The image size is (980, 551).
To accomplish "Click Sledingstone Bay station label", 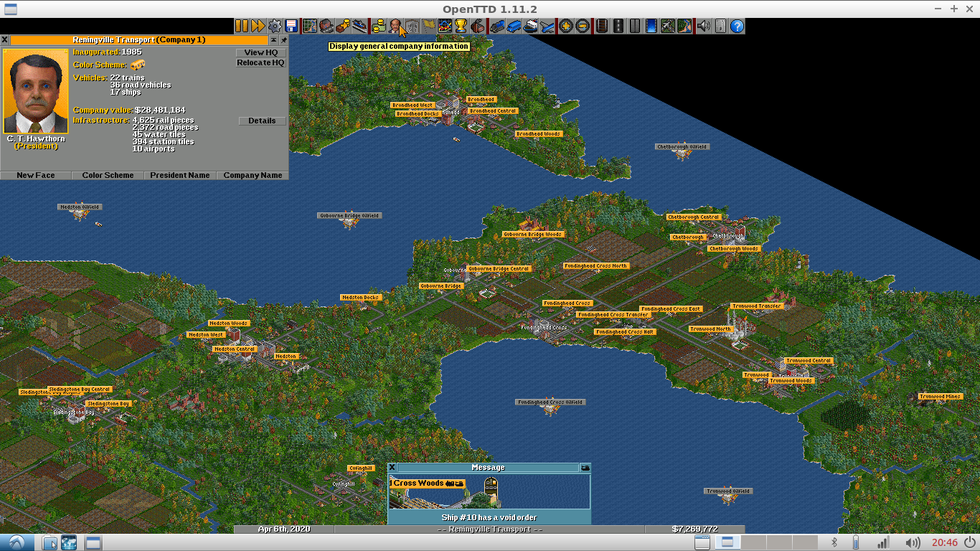I will pyautogui.click(x=108, y=403).
